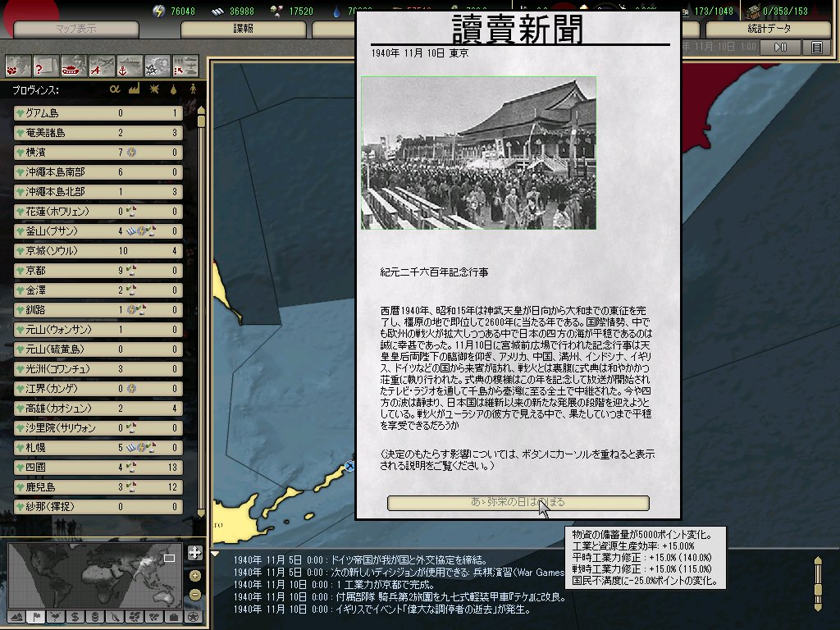Image resolution: width=840 pixels, height=630 pixels.
Task: Select the question mark event log list icon
Action: click(46, 66)
